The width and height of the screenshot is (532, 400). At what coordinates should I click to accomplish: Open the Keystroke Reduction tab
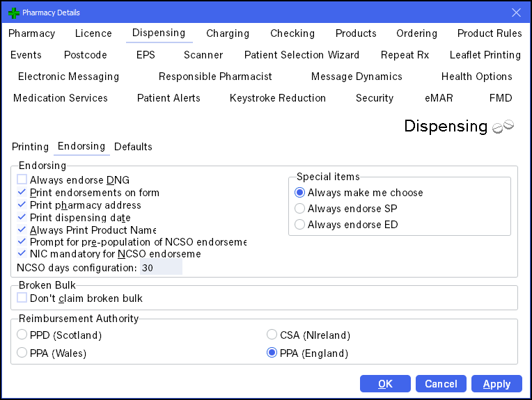pos(277,98)
